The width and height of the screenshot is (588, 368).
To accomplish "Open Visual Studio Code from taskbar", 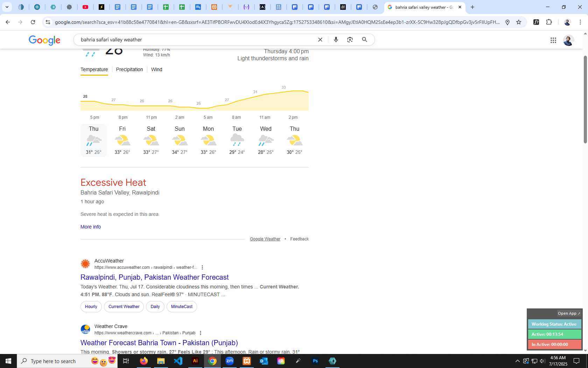I will pyautogui.click(x=178, y=361).
